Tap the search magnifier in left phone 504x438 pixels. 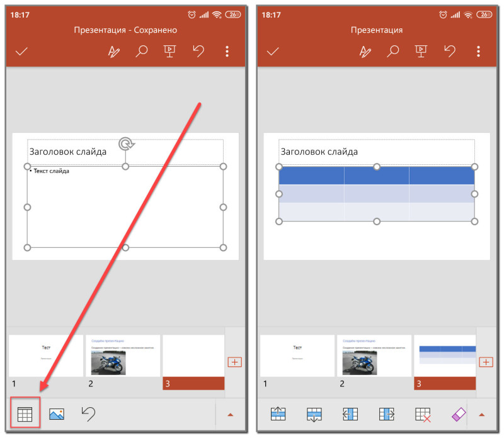pyautogui.click(x=141, y=51)
